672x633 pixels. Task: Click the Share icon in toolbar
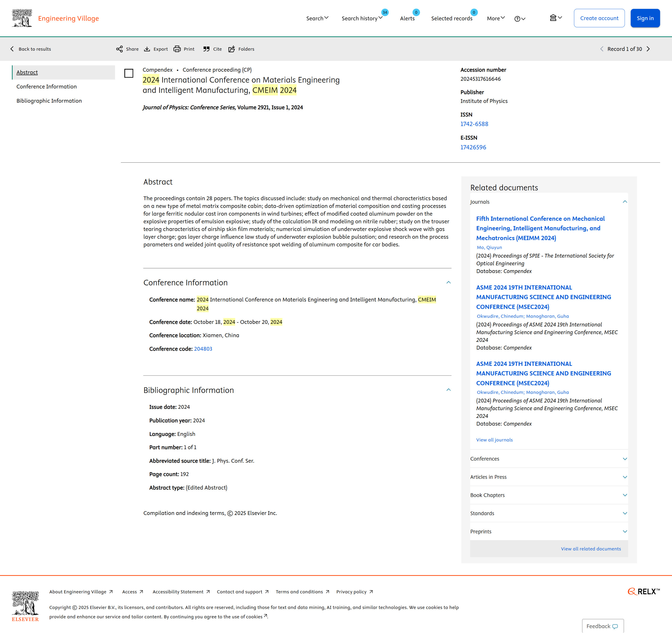[x=119, y=49]
